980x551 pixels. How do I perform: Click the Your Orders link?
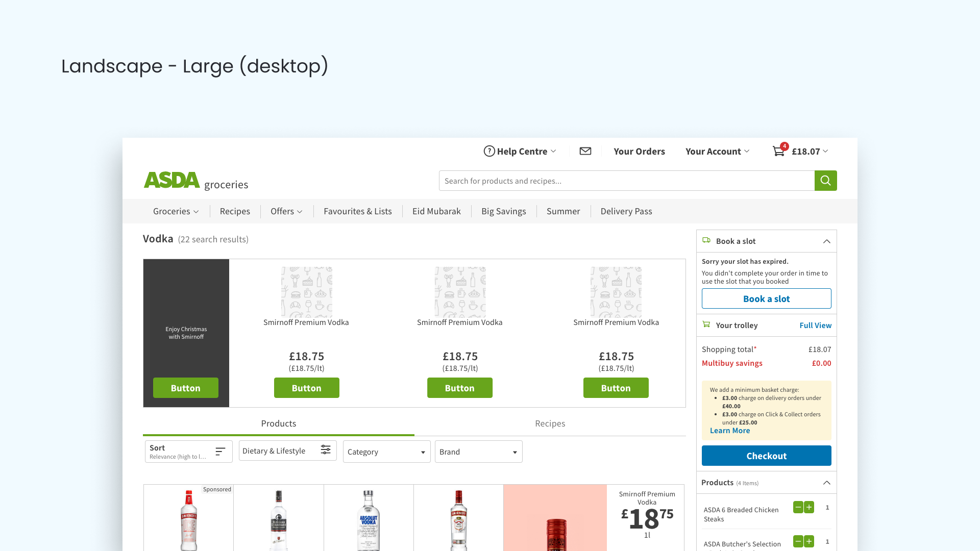(x=639, y=151)
